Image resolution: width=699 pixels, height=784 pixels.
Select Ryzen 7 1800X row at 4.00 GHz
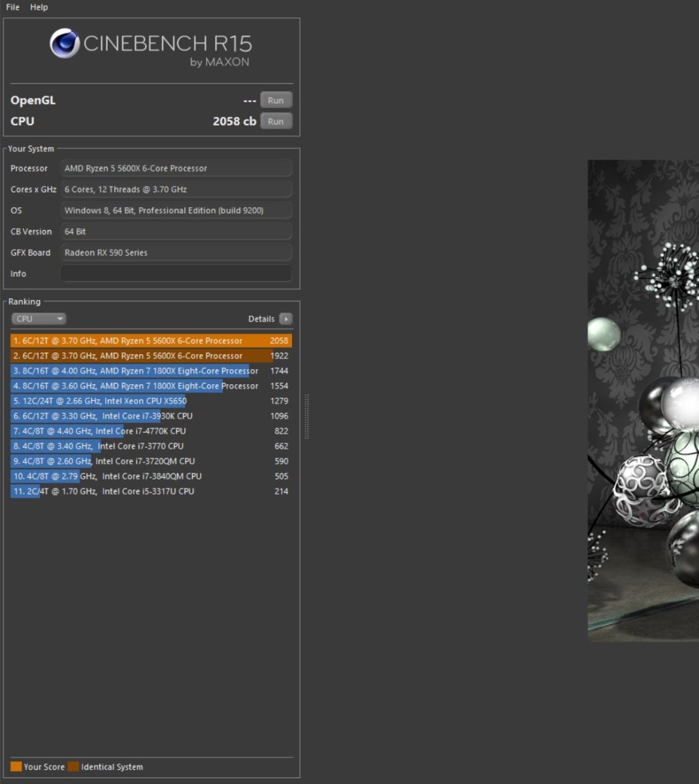(x=151, y=370)
